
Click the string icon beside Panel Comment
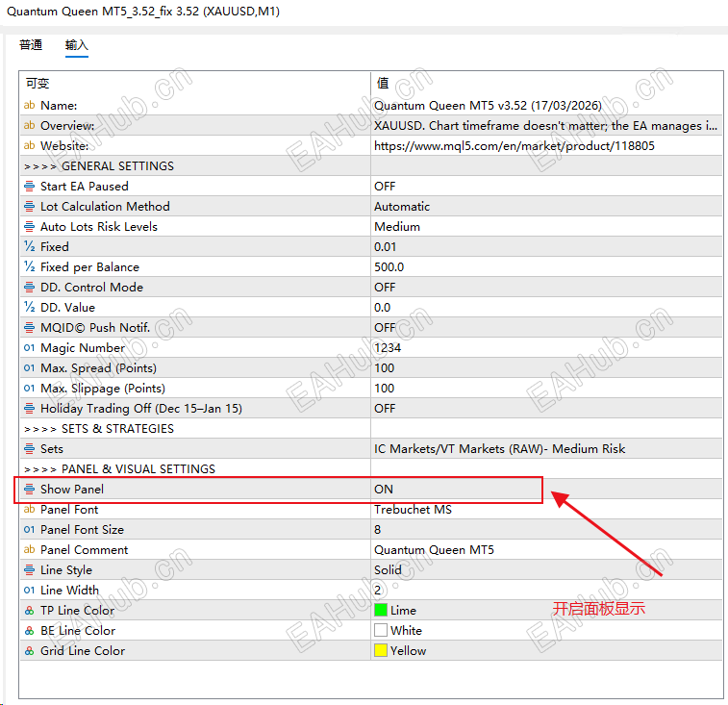pyautogui.click(x=29, y=549)
